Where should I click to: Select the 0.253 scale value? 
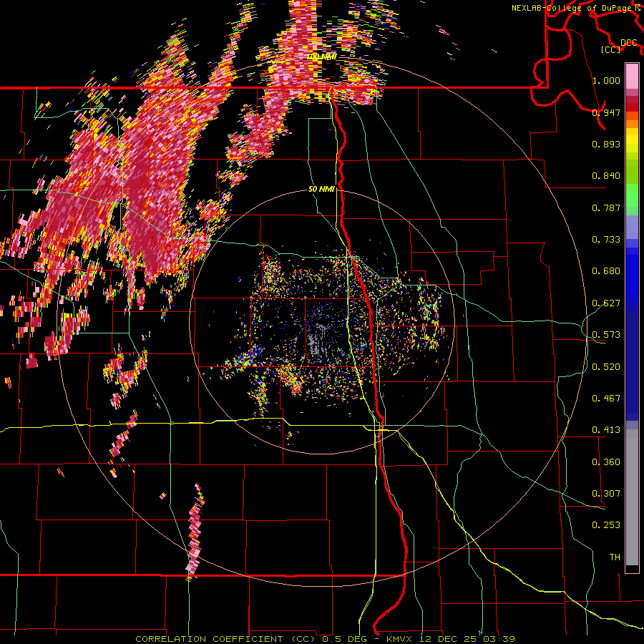pyautogui.click(x=606, y=525)
